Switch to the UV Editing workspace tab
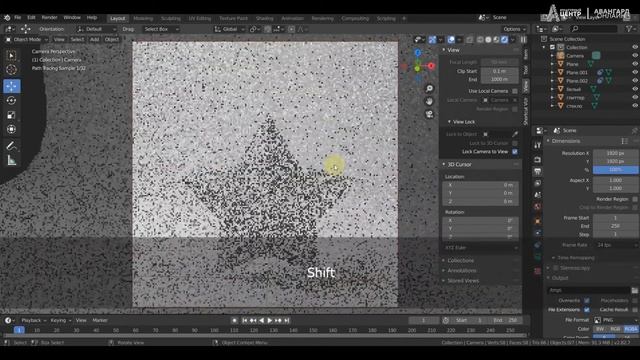Viewport: 640px width, 360px height. pos(200,18)
